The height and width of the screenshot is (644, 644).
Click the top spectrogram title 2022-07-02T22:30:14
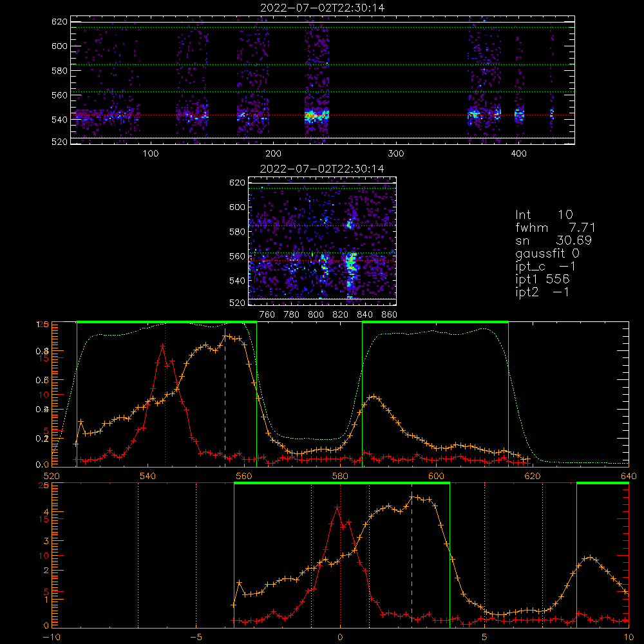point(322,8)
